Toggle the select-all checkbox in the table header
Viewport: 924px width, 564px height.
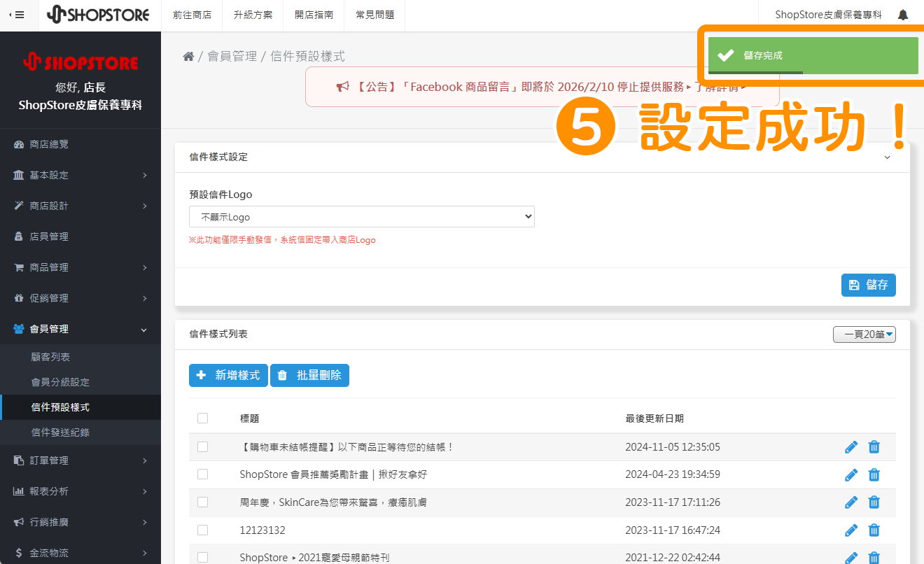(x=202, y=418)
